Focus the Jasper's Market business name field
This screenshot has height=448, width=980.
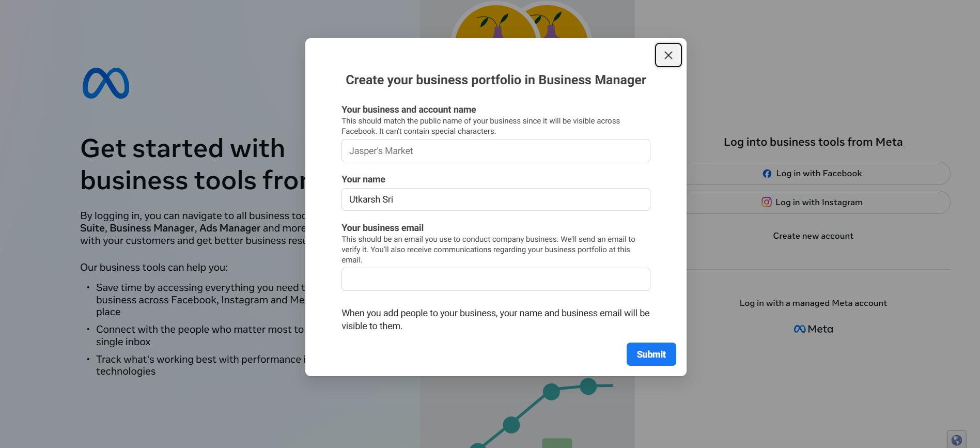495,151
